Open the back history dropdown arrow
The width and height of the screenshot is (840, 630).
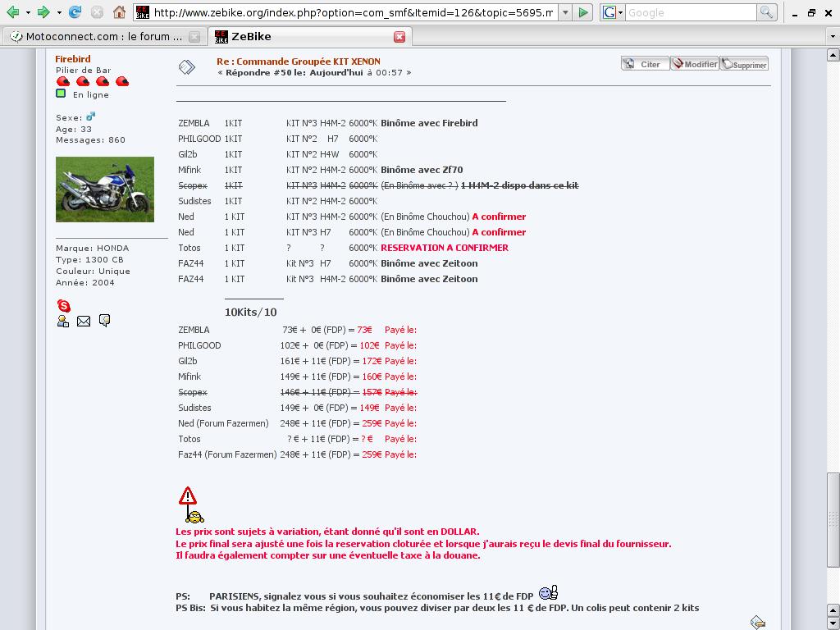coord(28,12)
